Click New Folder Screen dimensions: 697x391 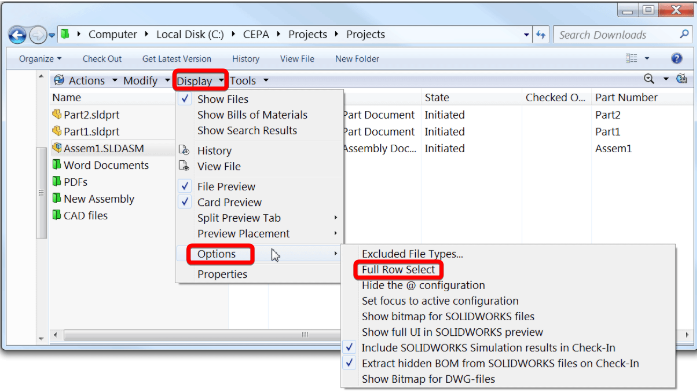[357, 59]
